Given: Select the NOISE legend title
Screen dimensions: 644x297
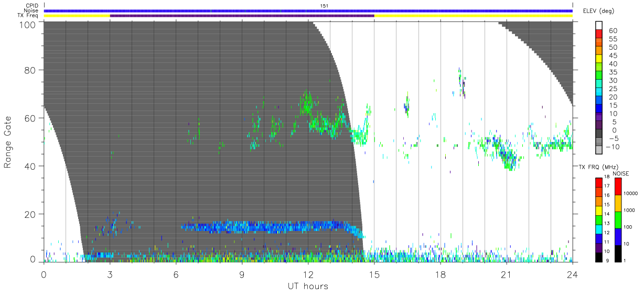Looking at the screenshot, I should click(621, 173).
